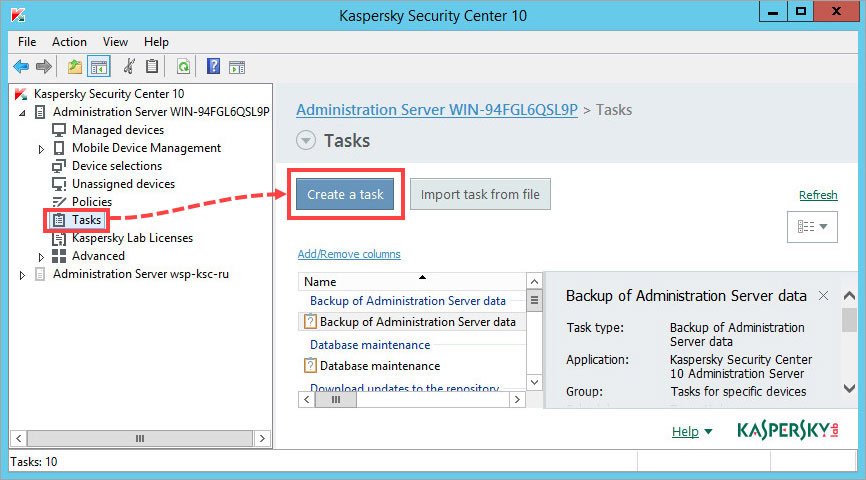Viewport: 866px width, 480px height.
Task: Click details panel scroll up arrow
Action: pyautogui.click(x=849, y=296)
